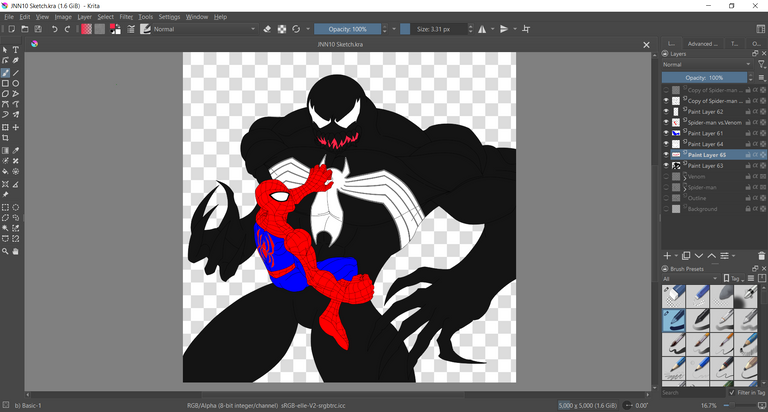Screen dimensions: 768x412
Task: Move layer up in stack
Action: coord(712,256)
